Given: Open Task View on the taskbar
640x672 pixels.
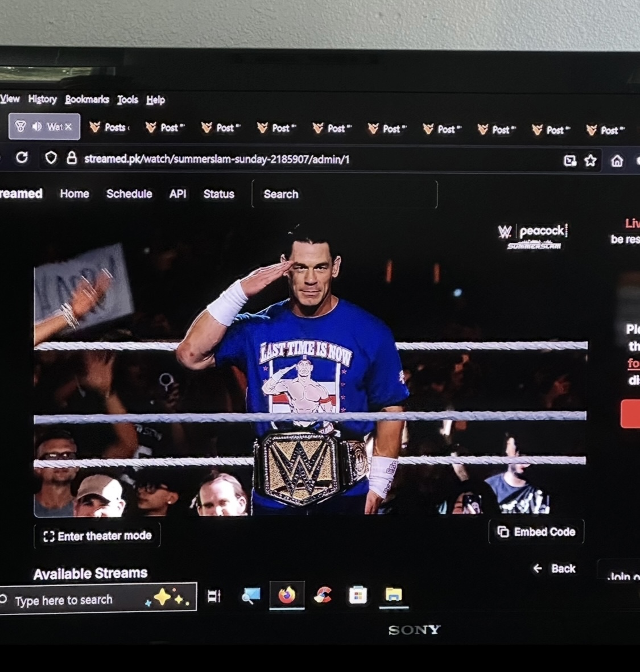Looking at the screenshot, I should 214,596.
